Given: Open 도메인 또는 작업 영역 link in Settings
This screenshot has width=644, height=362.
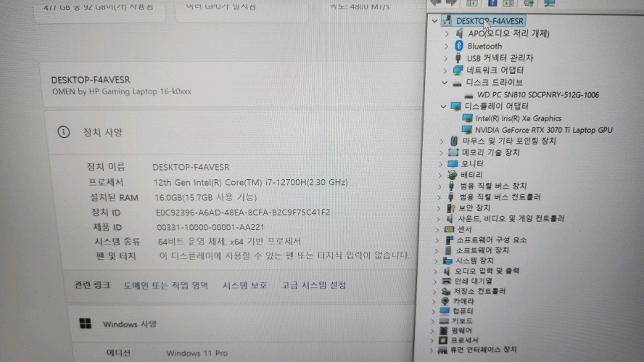Looking at the screenshot, I should pyautogui.click(x=166, y=285).
